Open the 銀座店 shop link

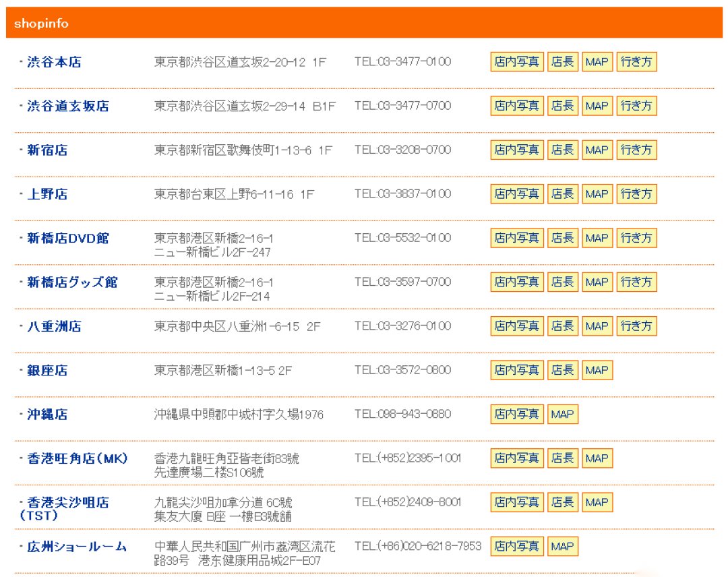pyautogui.click(x=47, y=371)
